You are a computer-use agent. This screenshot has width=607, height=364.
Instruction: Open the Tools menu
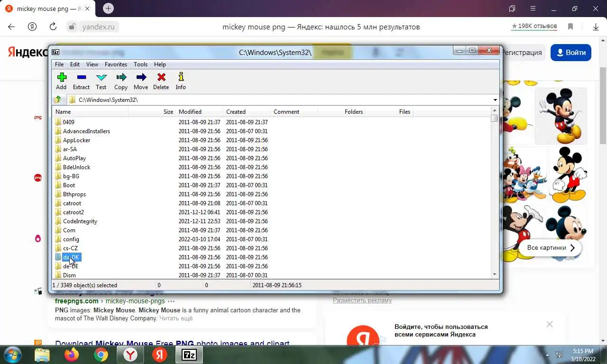tap(140, 64)
